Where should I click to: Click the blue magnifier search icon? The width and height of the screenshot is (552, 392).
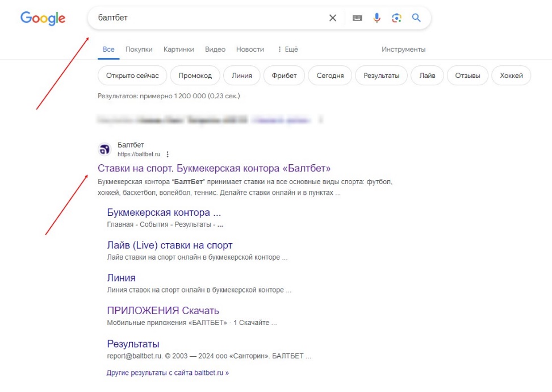416,18
